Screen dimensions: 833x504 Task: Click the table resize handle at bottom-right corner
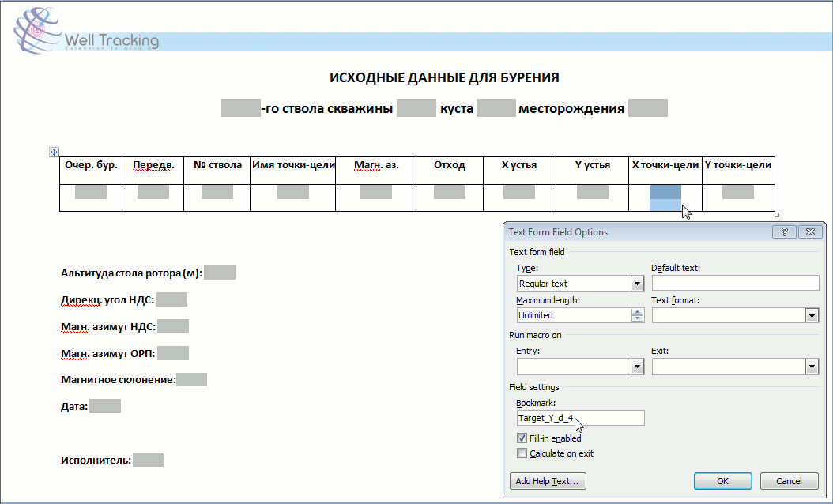coord(778,214)
